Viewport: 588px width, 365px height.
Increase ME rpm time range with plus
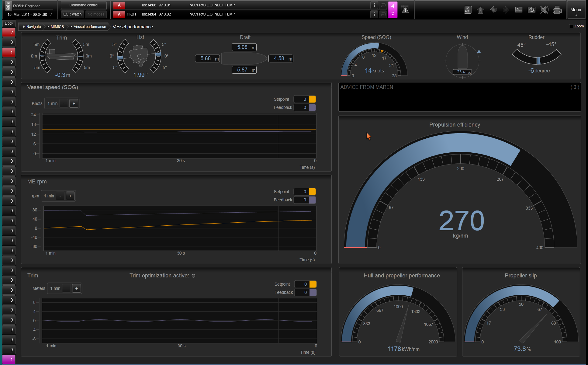pos(70,196)
